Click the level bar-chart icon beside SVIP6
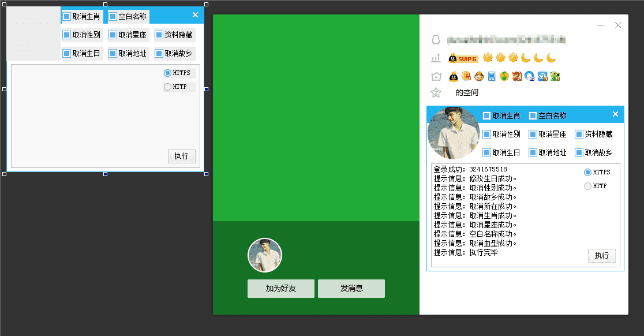The width and height of the screenshot is (644, 336). [436, 58]
